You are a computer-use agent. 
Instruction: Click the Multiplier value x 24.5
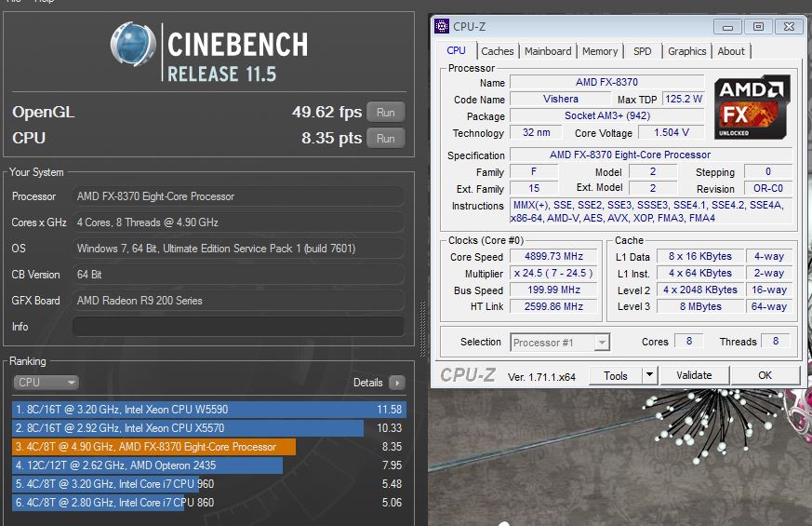point(553,273)
